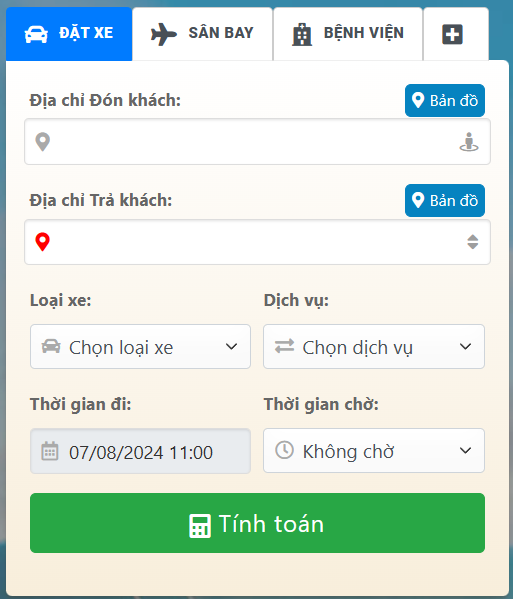Open the Chọn dịch vụ dropdown
Image resolution: width=513 pixels, height=599 pixels.
374,346
